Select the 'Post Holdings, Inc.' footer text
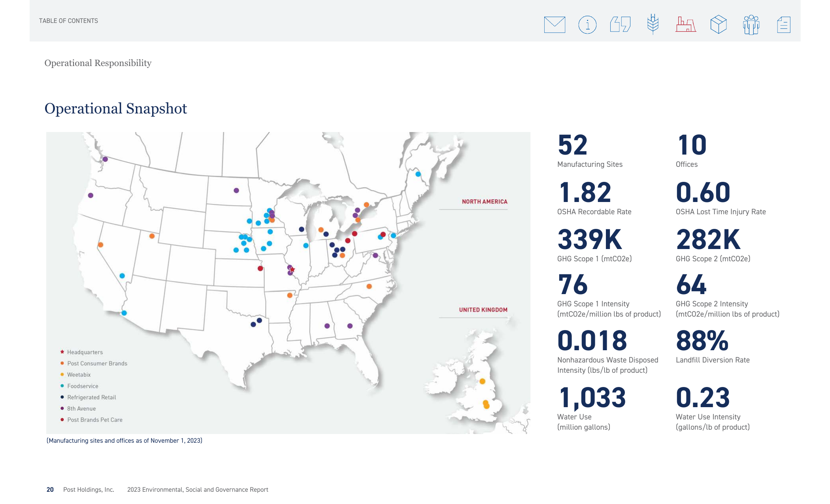Image resolution: width=830 pixels, height=504 pixels. point(89,489)
